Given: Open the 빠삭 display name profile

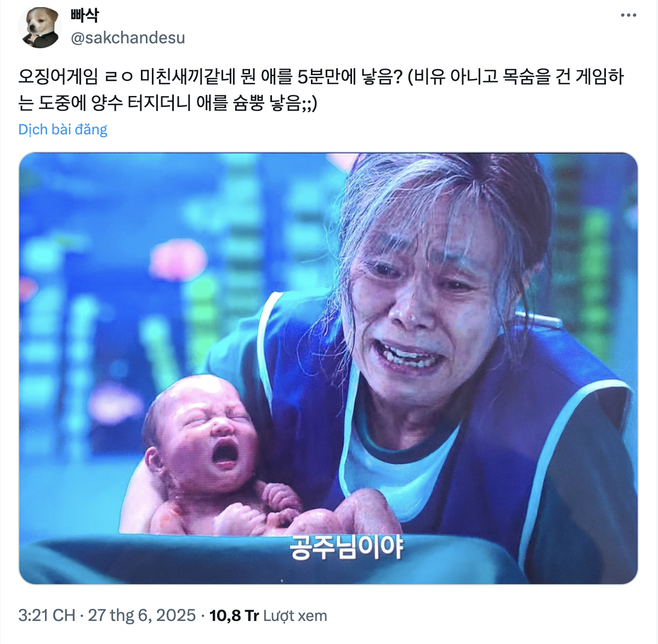Looking at the screenshot, I should pos(84,16).
